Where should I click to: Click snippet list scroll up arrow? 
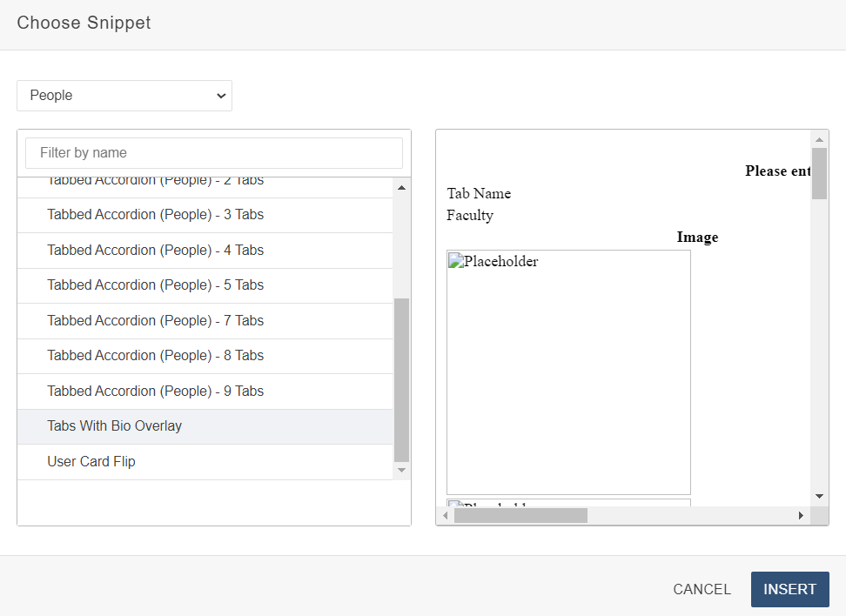[401, 188]
